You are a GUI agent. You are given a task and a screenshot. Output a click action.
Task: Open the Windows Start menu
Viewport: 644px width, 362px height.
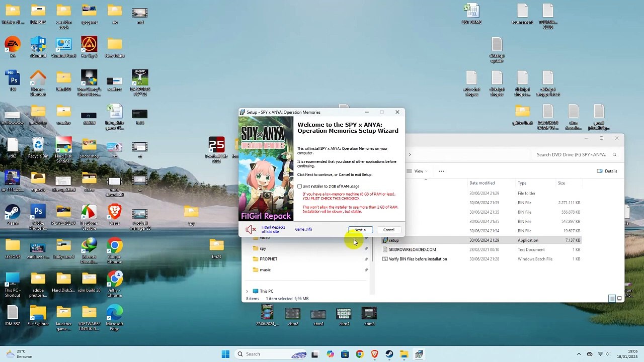[x=225, y=354]
